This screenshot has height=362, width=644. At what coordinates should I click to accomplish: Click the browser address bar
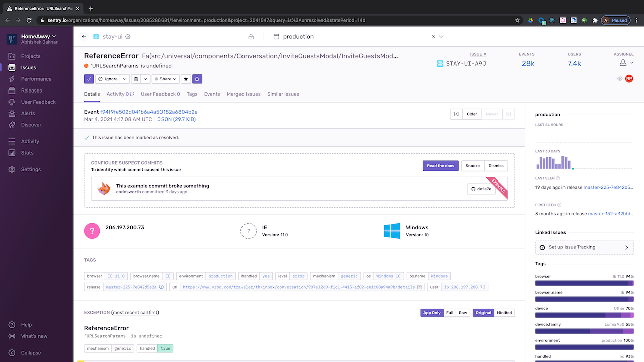point(278,20)
